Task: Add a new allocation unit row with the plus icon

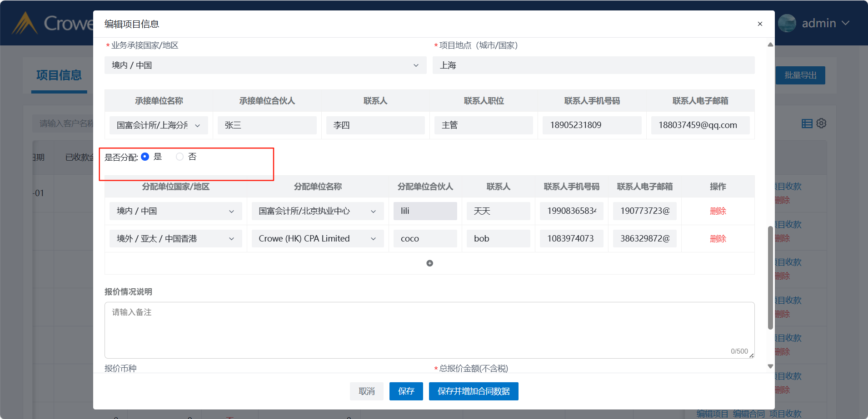Action: click(430, 263)
